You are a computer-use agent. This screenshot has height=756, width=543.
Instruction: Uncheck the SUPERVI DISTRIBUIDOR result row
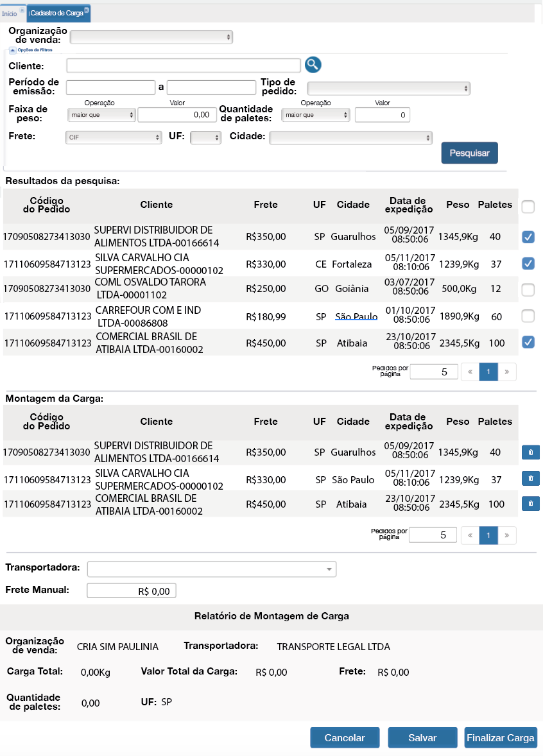pyautogui.click(x=528, y=237)
